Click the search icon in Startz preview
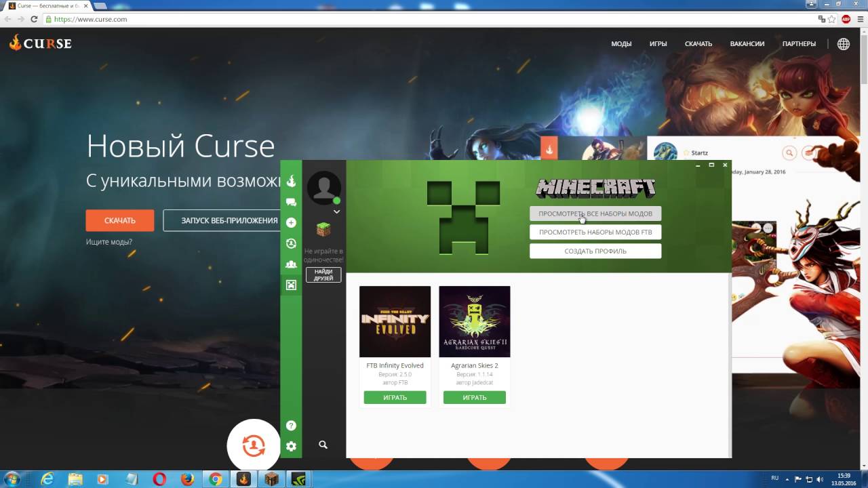Screen dimensions: 868x488 [x=789, y=153]
